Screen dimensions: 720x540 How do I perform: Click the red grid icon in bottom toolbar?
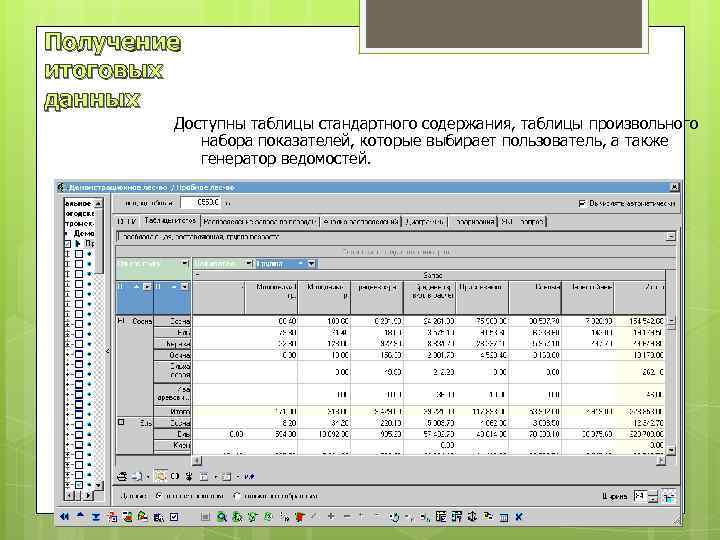[112, 517]
